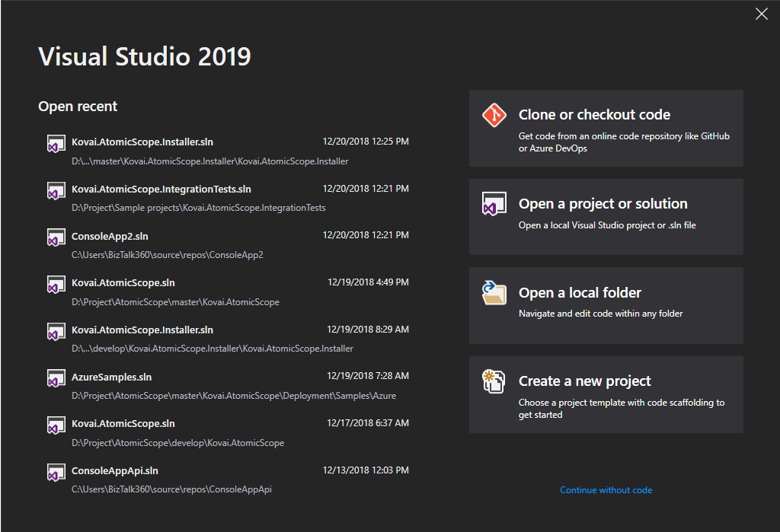Click the path ending in Deployment\Samples\Azure
This screenshot has height=532, width=780.
tap(234, 396)
